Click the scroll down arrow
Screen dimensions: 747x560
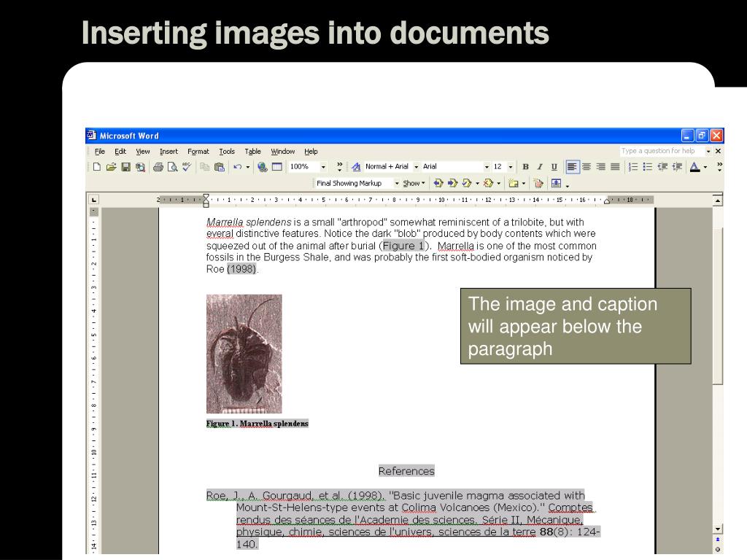[718, 529]
